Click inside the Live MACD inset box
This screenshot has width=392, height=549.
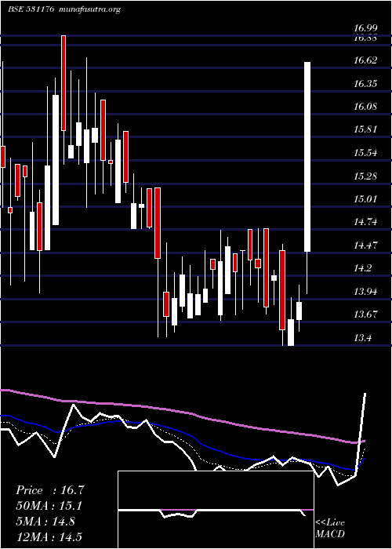216,510
